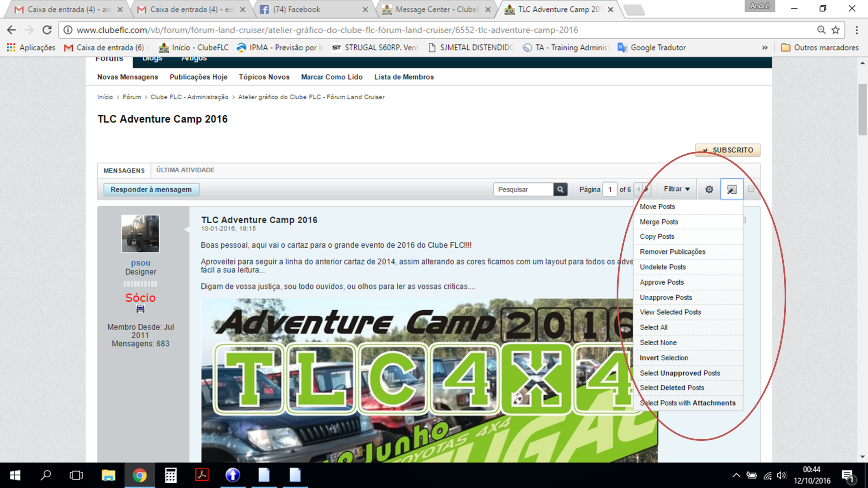Open Atelier gráfico do Clube FLC breadcrumb
Image resolution: width=868 pixels, height=488 pixels.
coord(312,97)
